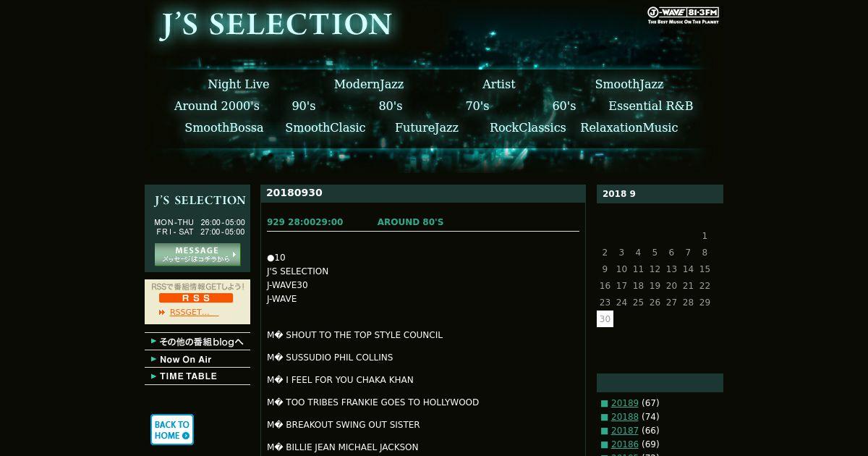Open the Around 2000's category
This screenshot has width=868, height=456.
(x=217, y=106)
